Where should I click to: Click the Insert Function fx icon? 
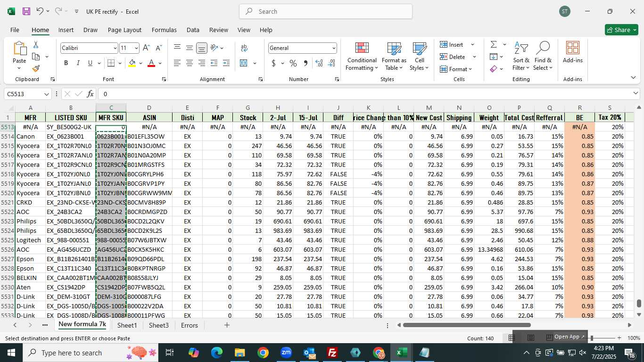coord(90,94)
